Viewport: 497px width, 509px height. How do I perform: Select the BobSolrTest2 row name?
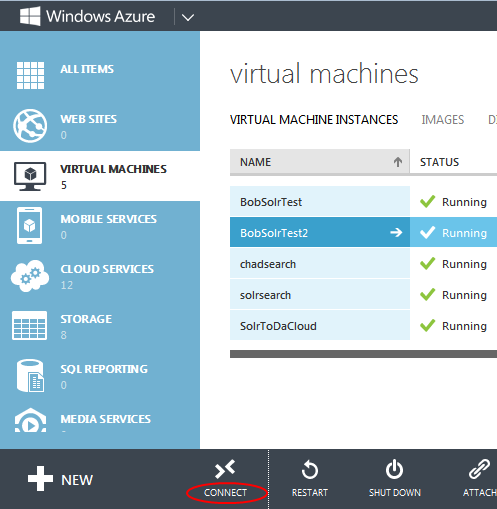click(274, 233)
